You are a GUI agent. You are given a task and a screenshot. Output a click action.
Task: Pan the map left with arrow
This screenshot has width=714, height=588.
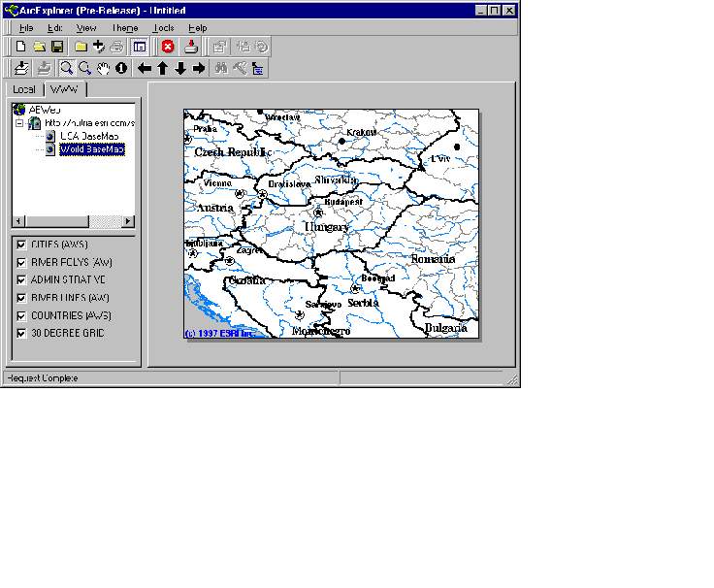pos(145,68)
